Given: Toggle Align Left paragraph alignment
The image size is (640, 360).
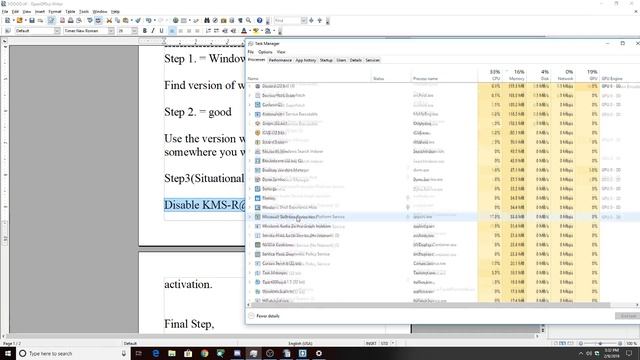Looking at the screenshot, I should (172, 31).
